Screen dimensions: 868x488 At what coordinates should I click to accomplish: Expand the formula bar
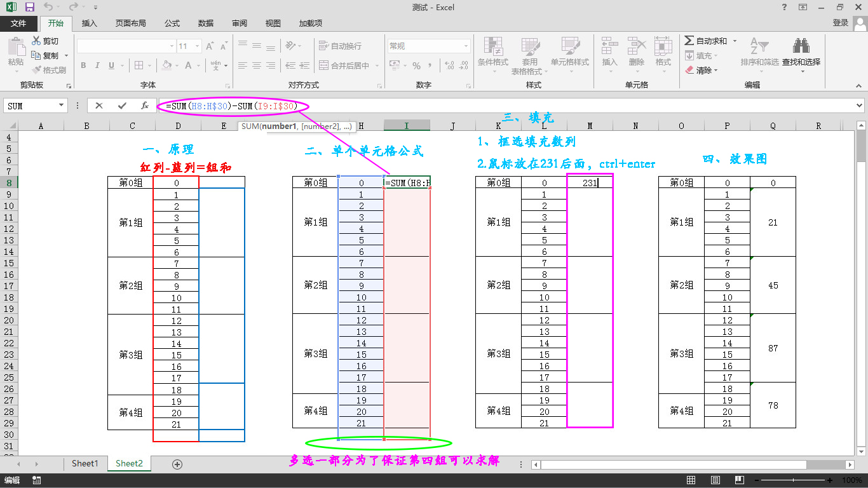coord(860,106)
